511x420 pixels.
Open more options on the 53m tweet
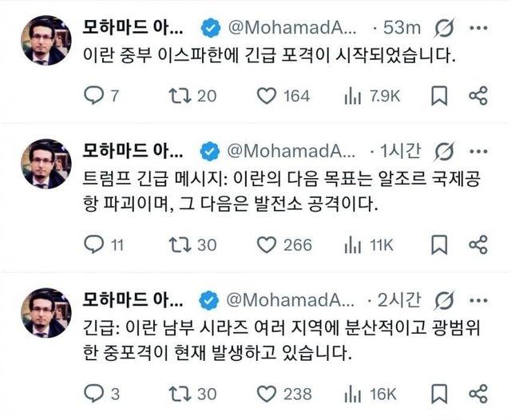click(x=479, y=28)
